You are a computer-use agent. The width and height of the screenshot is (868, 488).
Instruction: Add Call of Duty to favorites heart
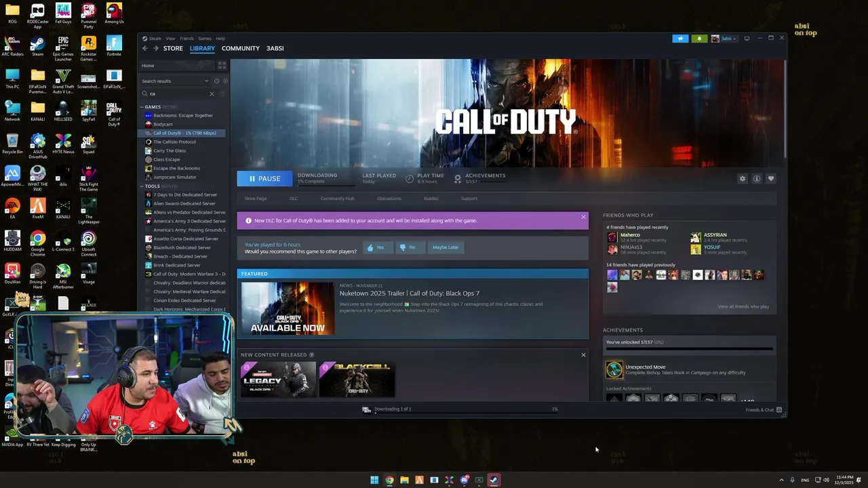click(771, 178)
